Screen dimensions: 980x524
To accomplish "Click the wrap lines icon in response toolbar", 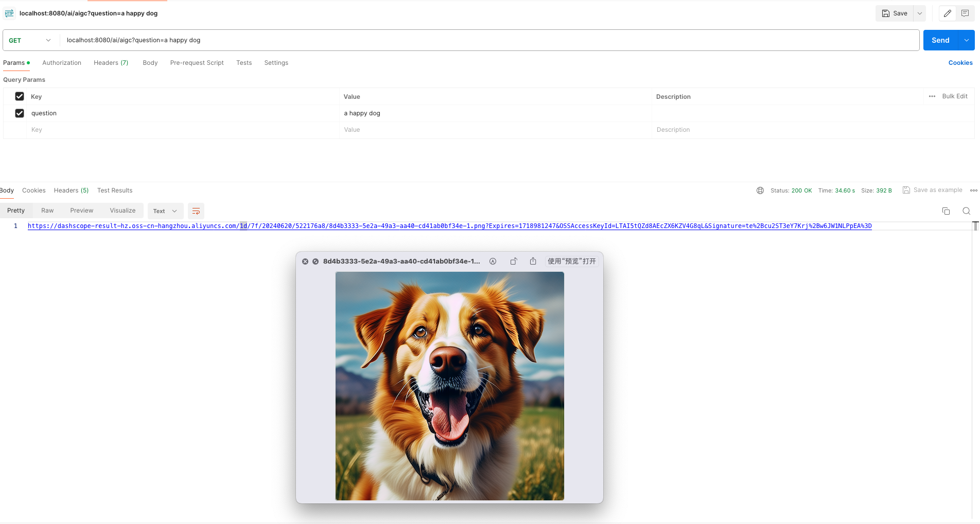I will tap(196, 211).
